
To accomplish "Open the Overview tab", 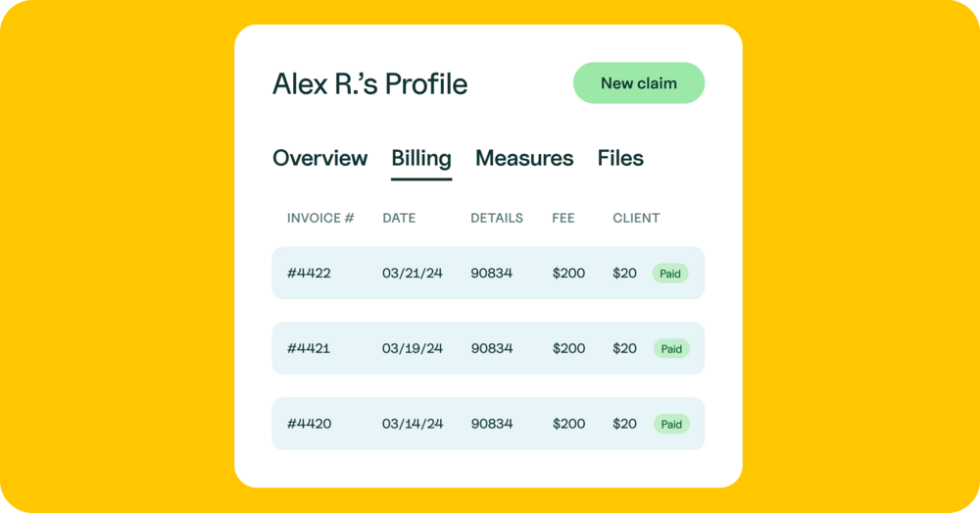I will (319, 158).
